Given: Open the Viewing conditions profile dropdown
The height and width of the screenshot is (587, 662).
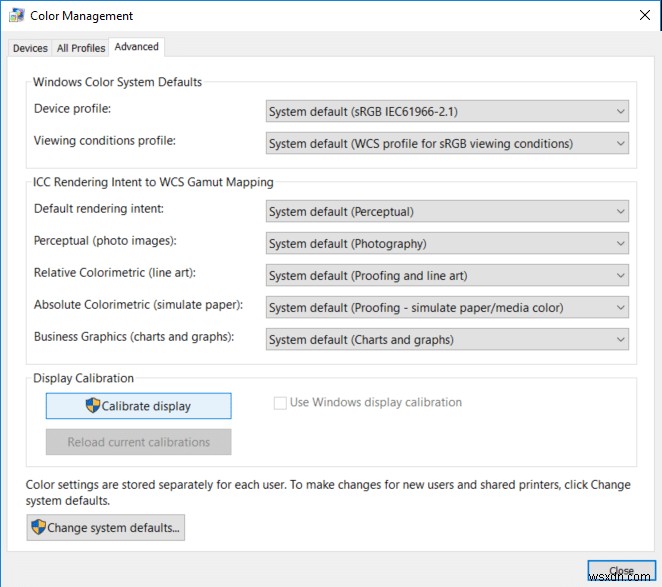Looking at the screenshot, I should point(447,144).
